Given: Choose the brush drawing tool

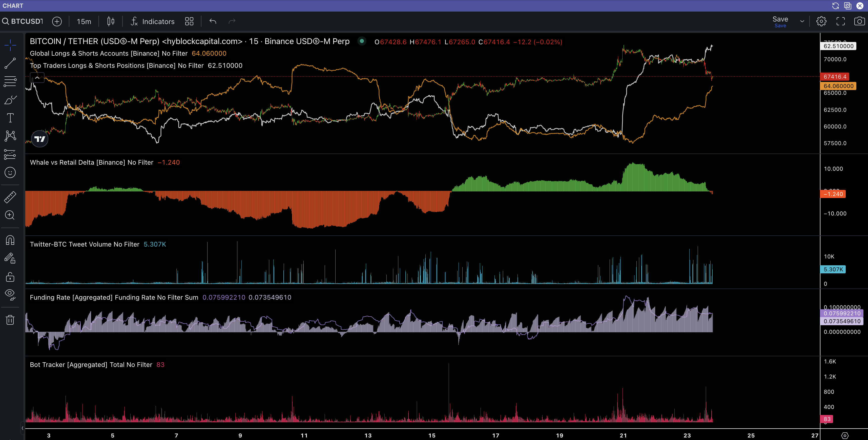Looking at the screenshot, I should coord(10,100).
